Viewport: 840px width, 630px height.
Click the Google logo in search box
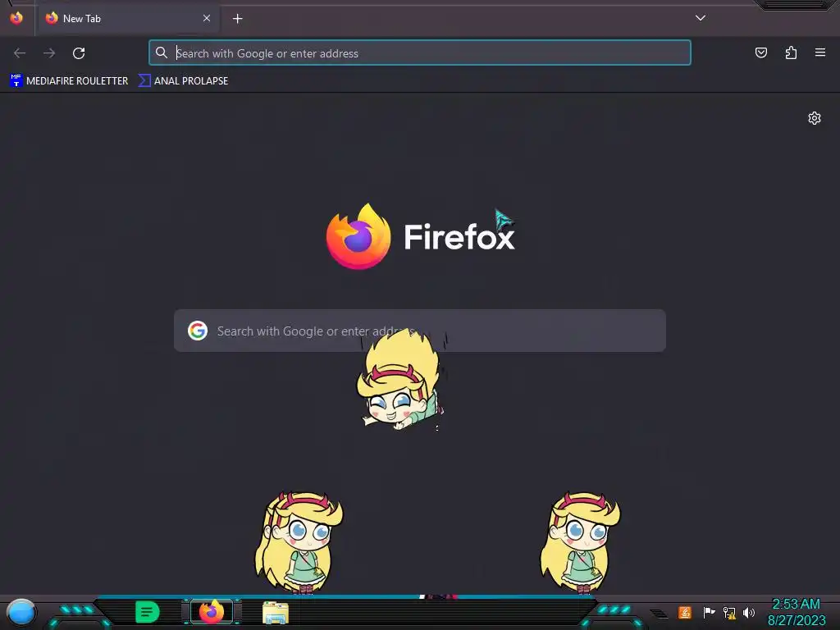pos(198,331)
